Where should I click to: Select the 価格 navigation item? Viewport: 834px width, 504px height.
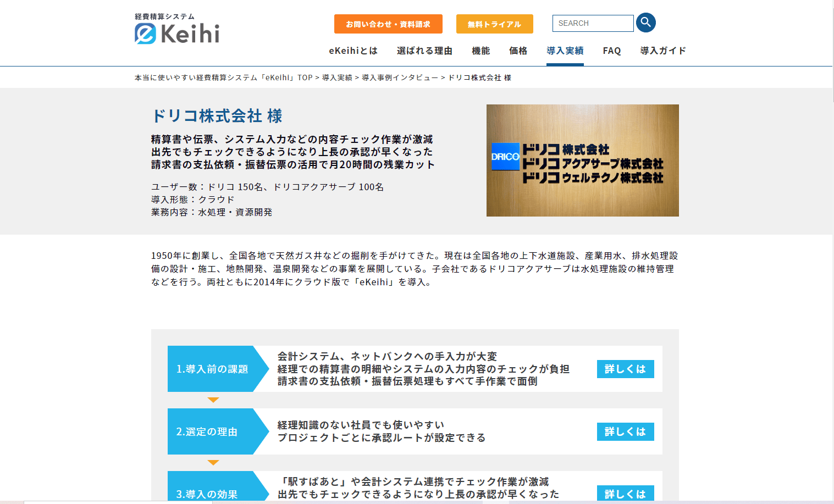[518, 51]
